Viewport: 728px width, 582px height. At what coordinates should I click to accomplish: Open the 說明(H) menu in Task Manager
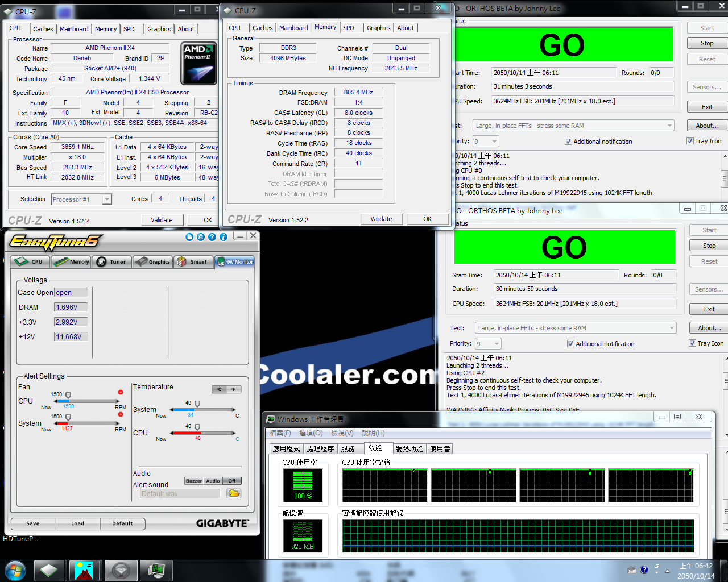click(x=373, y=433)
